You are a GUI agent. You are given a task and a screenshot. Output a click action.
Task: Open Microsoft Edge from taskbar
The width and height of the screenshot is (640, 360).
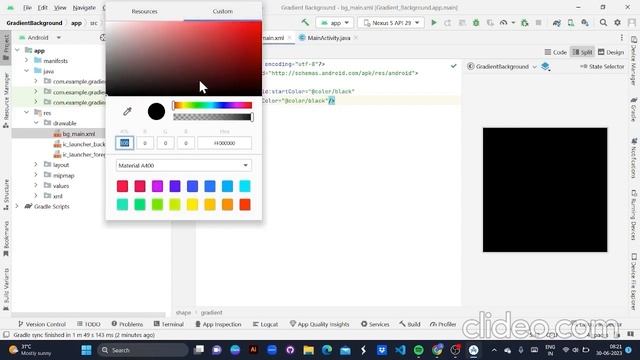327,350
